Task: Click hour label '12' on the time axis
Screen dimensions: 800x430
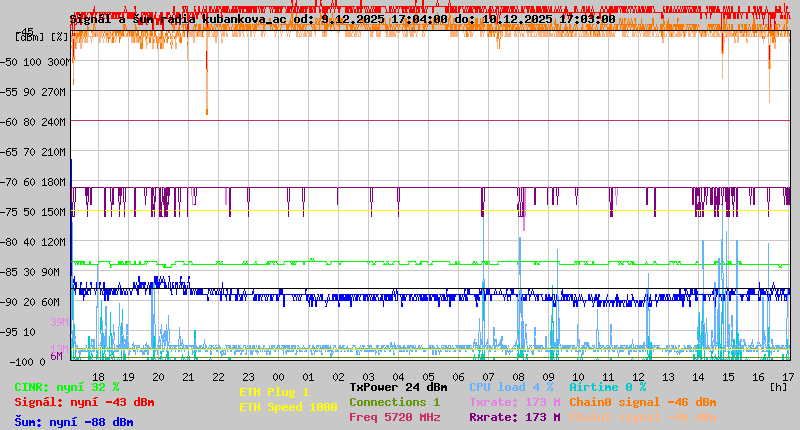Action: pos(638,377)
